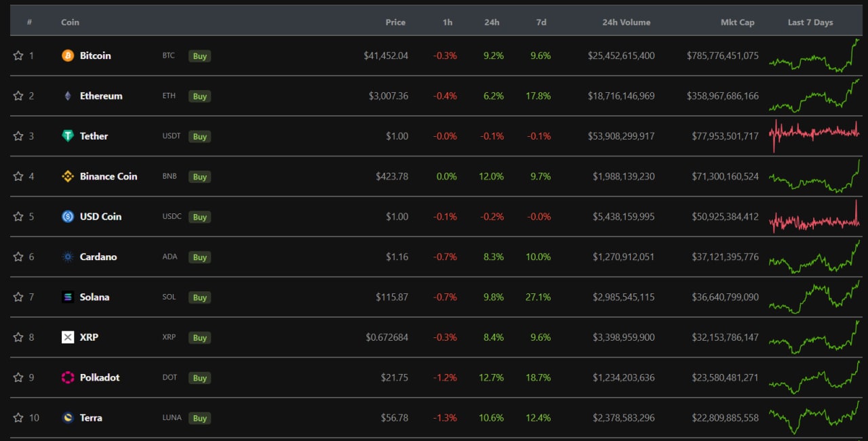Toggle favorite star for Bitcoin
868x441 pixels.
tap(18, 56)
